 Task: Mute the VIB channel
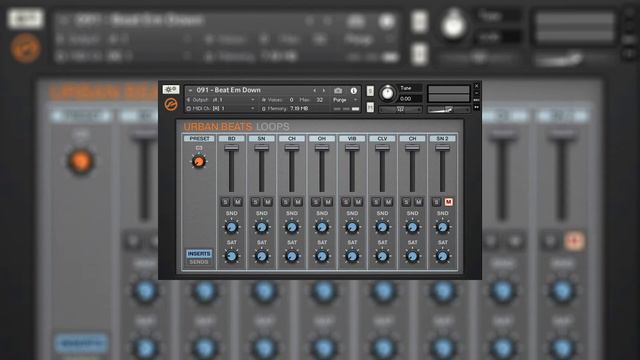(x=358, y=202)
